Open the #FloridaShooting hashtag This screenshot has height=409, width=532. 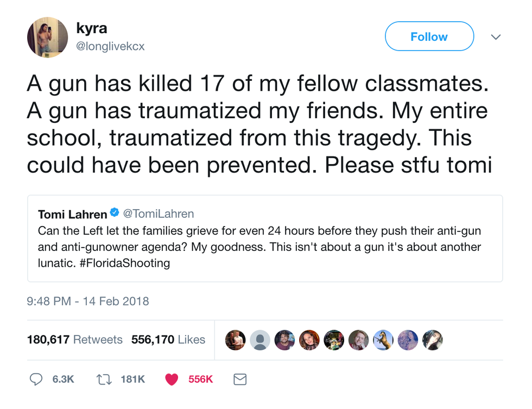tap(128, 263)
